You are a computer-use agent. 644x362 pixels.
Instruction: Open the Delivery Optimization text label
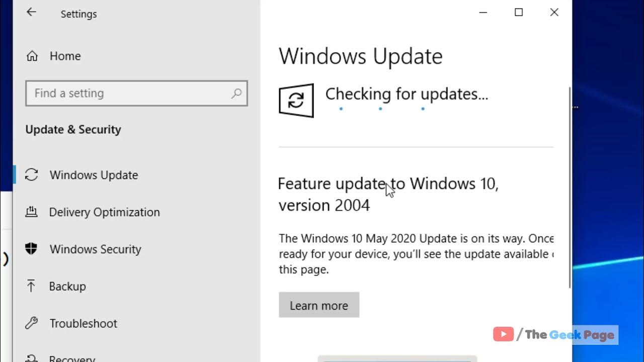[104, 212]
